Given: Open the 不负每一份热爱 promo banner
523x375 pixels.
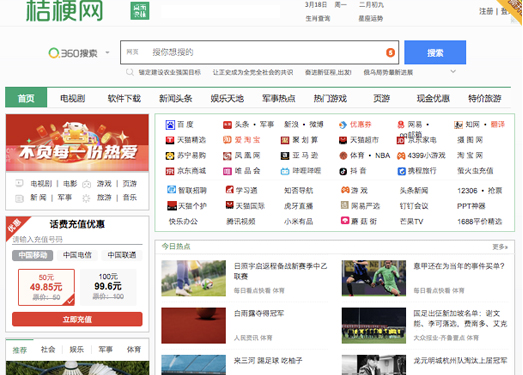Looking at the screenshot, I should 77,143.
